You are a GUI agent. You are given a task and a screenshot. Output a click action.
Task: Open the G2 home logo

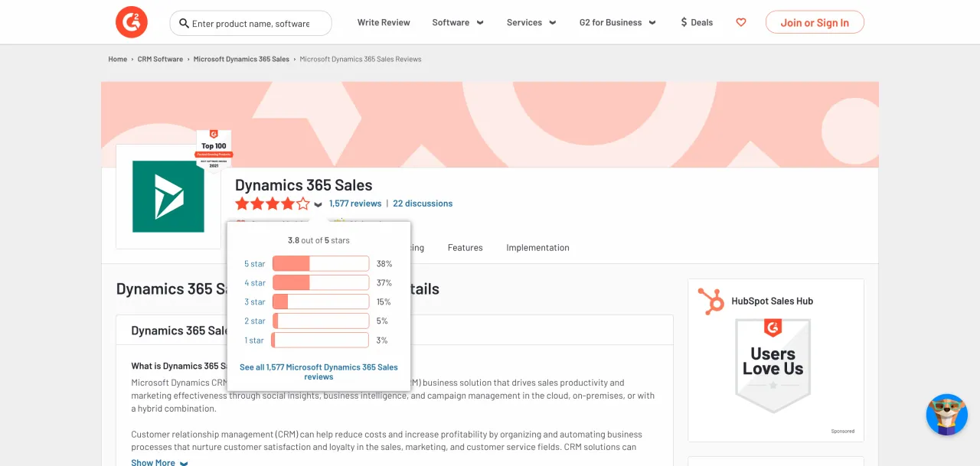(131, 22)
